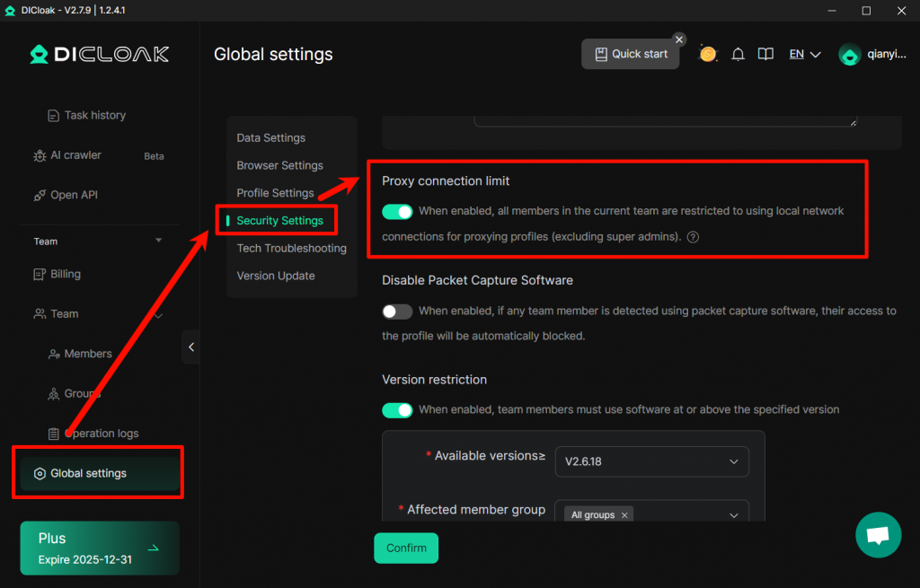This screenshot has width=920, height=588.
Task: Open the Available versions dropdown
Action: coord(651,461)
